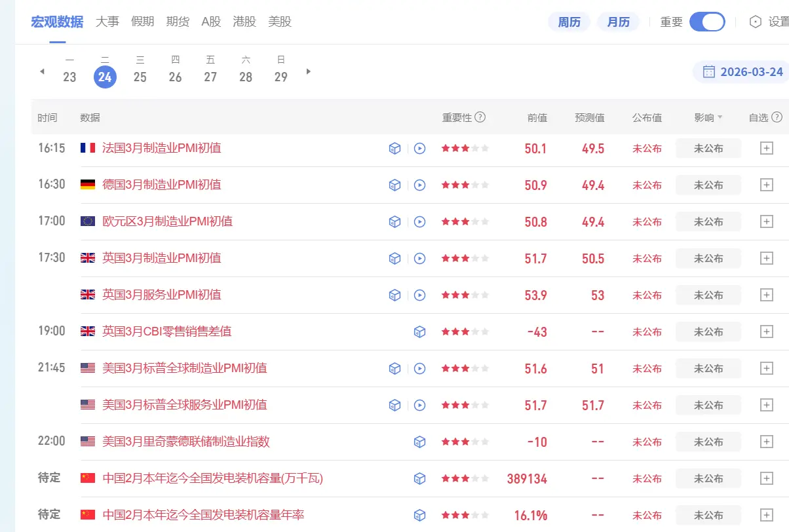This screenshot has height=532, width=789.
Task: Play video for 英国3月制造业PMI初值
Action: point(420,259)
